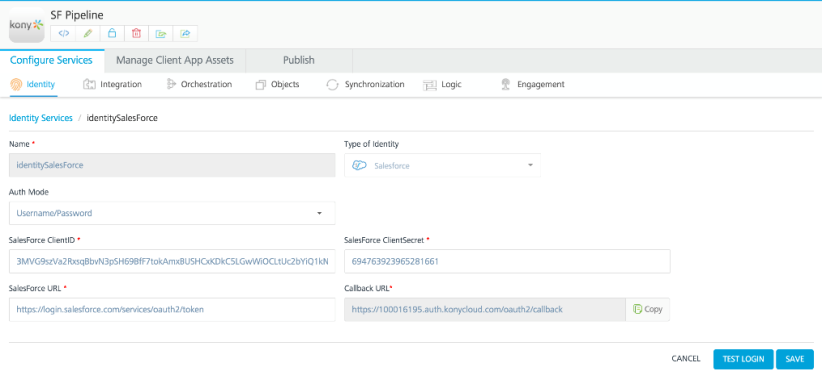Click into the SalesForce ClientSecret field

507,261
